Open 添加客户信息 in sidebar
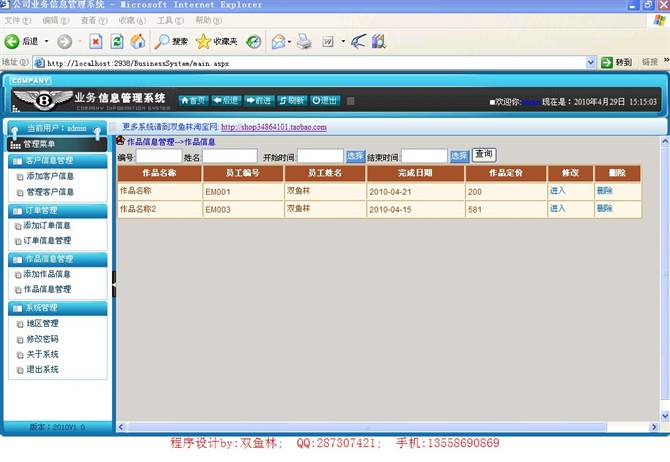 pos(50,176)
